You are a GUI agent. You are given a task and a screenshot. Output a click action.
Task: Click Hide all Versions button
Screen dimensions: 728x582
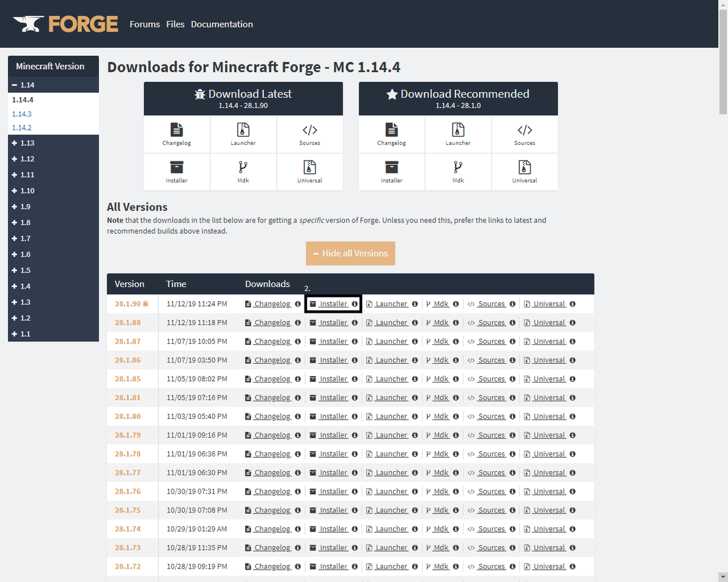click(351, 253)
